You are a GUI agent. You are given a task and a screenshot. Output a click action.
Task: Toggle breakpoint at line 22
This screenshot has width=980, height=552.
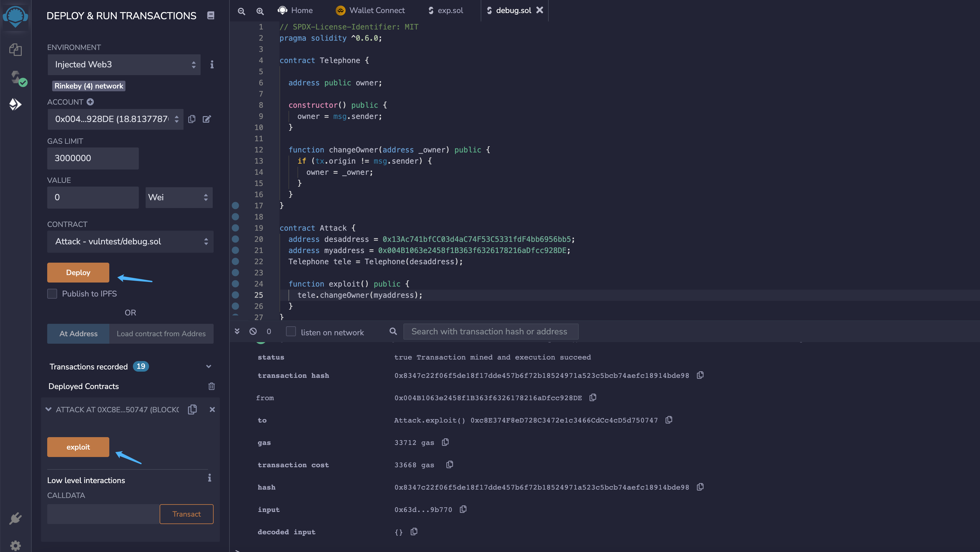pos(235,261)
